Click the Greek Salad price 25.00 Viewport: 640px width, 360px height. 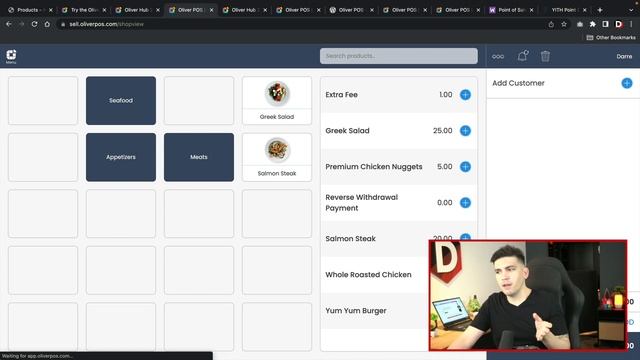click(x=442, y=131)
